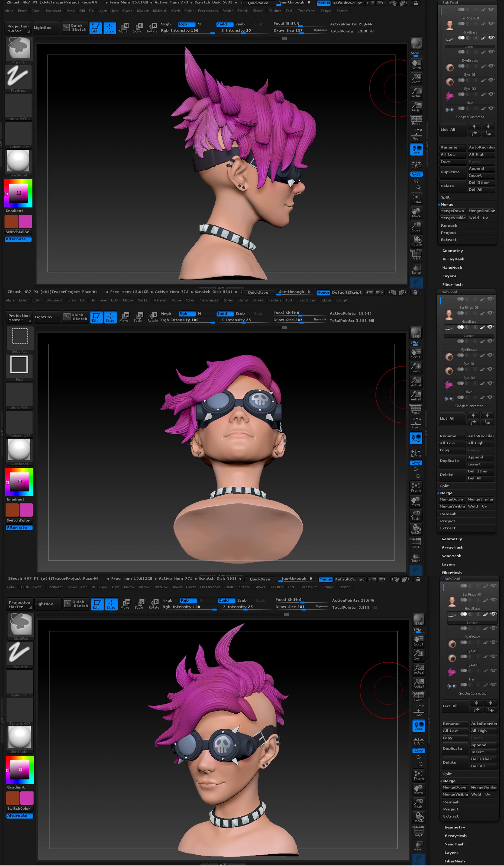Expand FiberMesh section in the bottom panel
This screenshot has height=866, width=504.
(x=455, y=861)
